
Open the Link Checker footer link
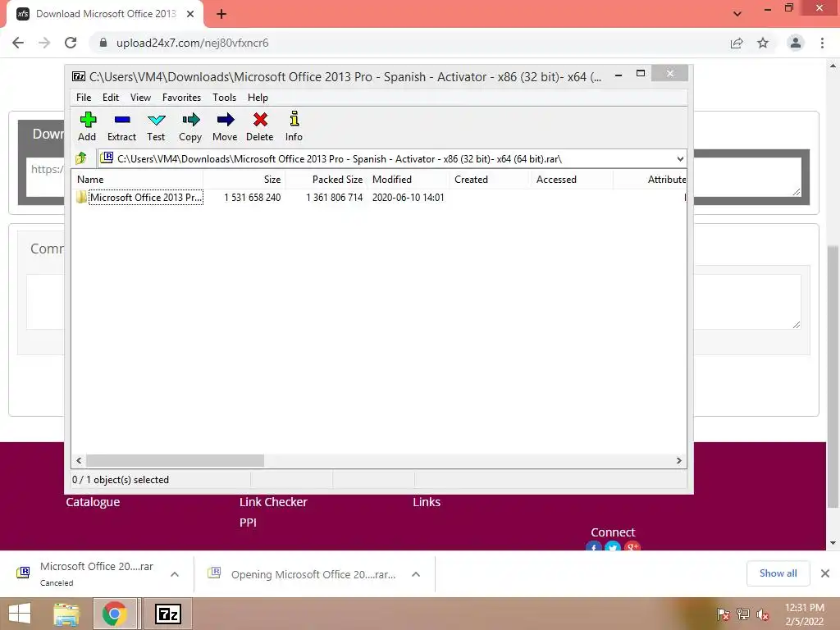pos(273,502)
